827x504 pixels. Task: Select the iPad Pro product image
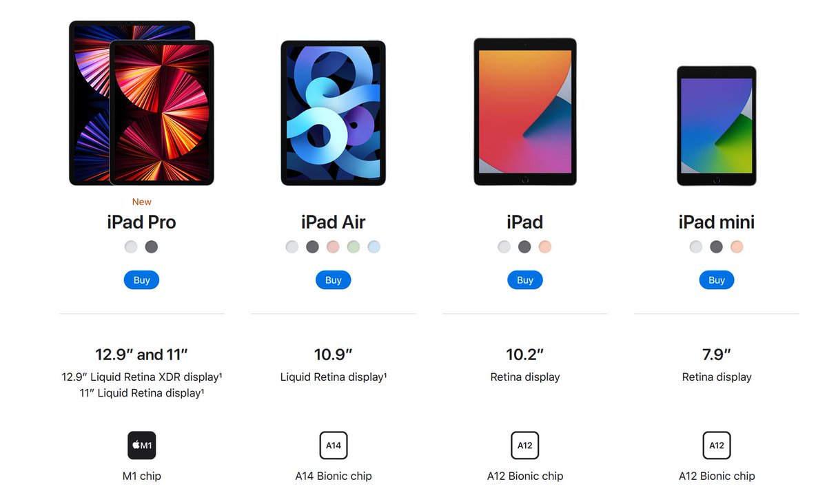click(x=141, y=103)
